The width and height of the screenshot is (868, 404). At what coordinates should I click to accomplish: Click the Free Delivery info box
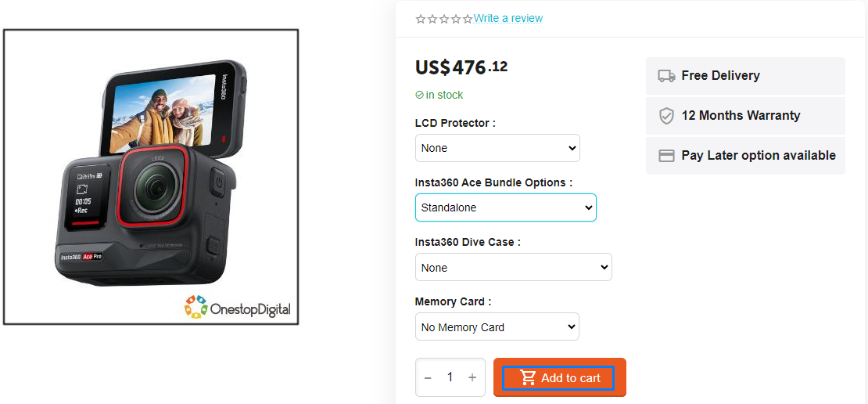[745, 76]
